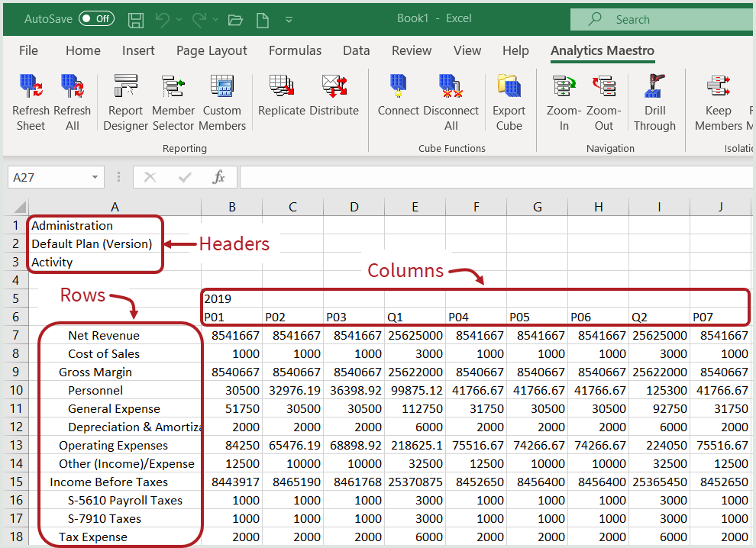Switch to the Review tab

pyautogui.click(x=412, y=50)
